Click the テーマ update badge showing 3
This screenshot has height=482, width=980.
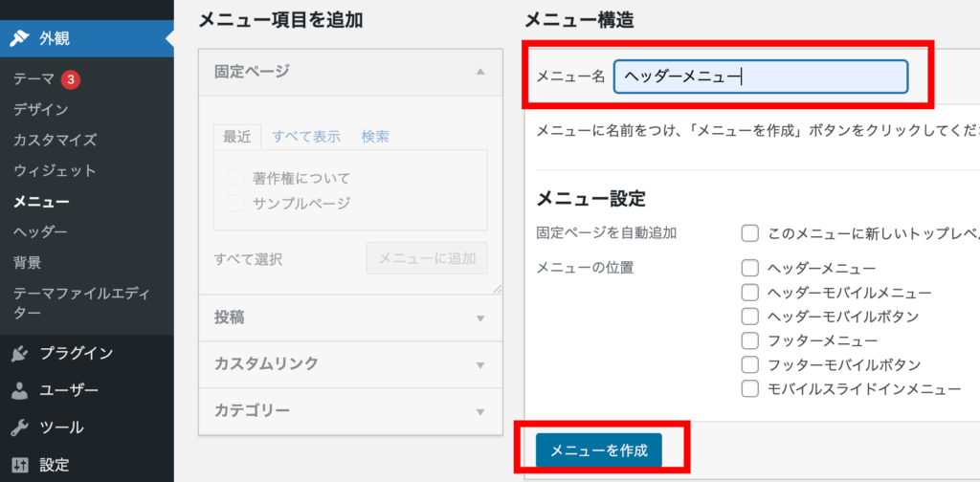click(70, 79)
